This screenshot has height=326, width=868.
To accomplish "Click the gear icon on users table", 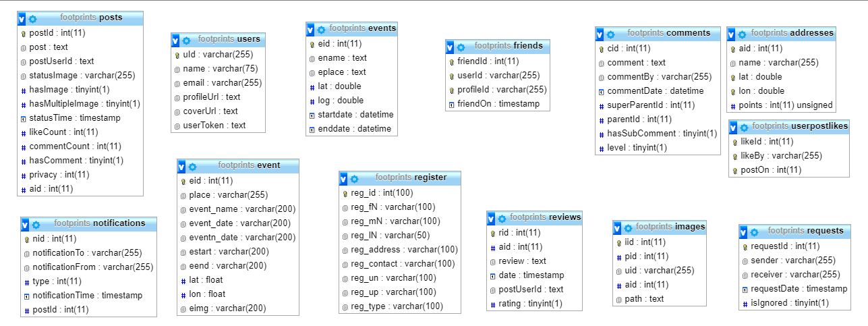I will click(187, 40).
